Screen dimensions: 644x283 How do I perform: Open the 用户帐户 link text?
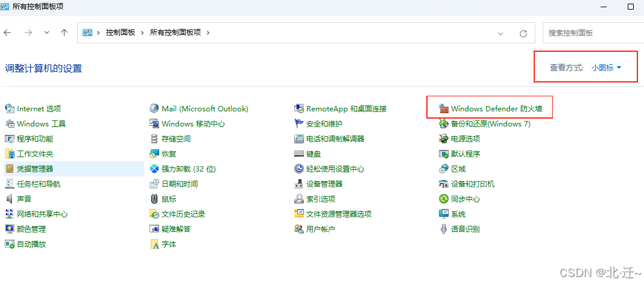(321, 229)
